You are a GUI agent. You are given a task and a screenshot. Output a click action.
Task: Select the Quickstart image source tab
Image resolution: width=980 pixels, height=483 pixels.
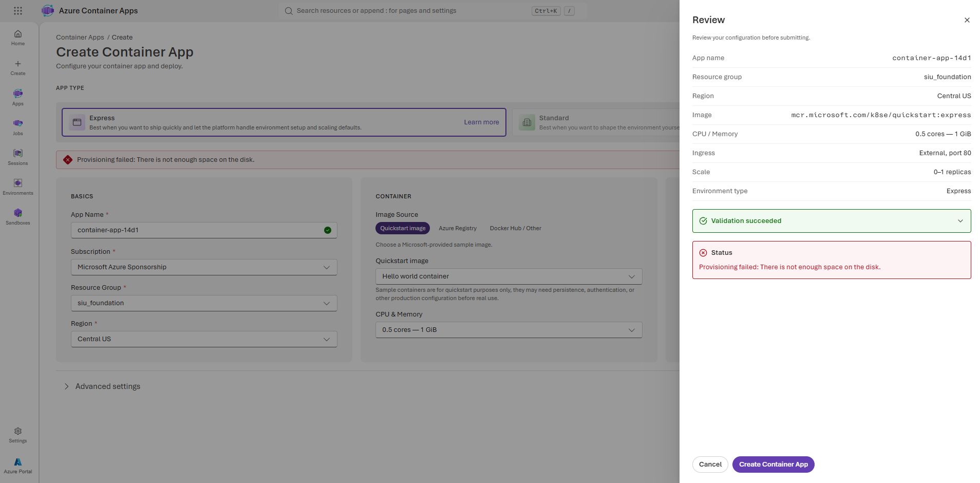click(403, 228)
